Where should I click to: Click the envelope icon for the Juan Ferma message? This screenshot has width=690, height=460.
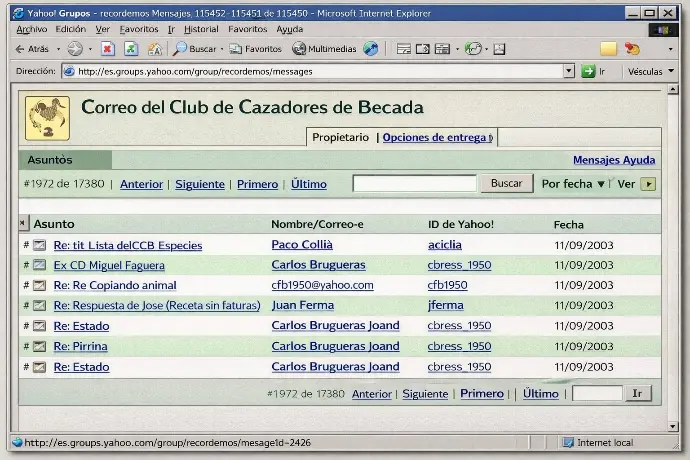(40, 305)
